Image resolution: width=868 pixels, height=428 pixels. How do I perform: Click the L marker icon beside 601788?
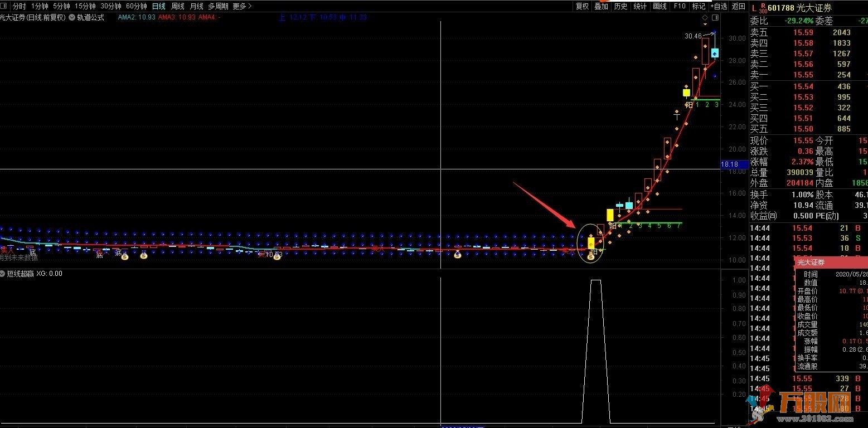tap(754, 8)
